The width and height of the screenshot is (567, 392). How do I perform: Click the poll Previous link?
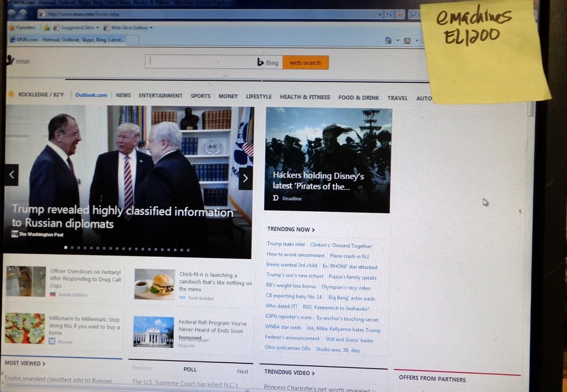[x=142, y=368]
